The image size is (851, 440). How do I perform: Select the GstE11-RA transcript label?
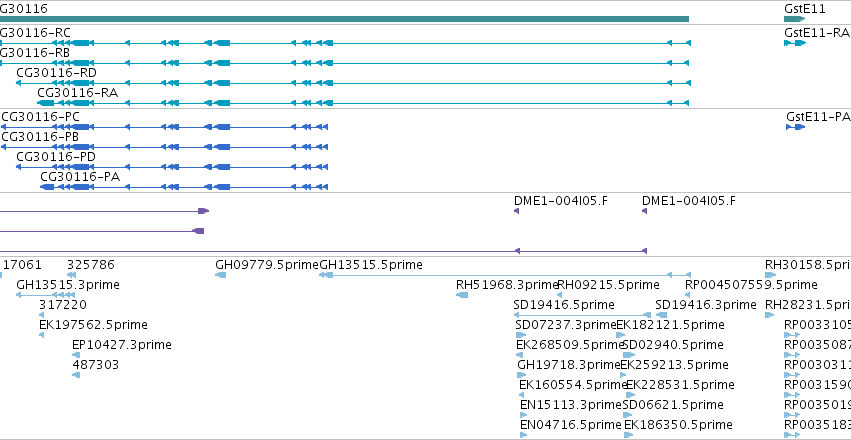pyautogui.click(x=816, y=32)
